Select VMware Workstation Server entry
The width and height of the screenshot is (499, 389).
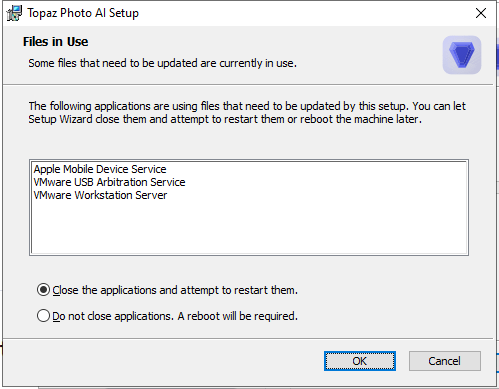pyautogui.click(x=100, y=195)
